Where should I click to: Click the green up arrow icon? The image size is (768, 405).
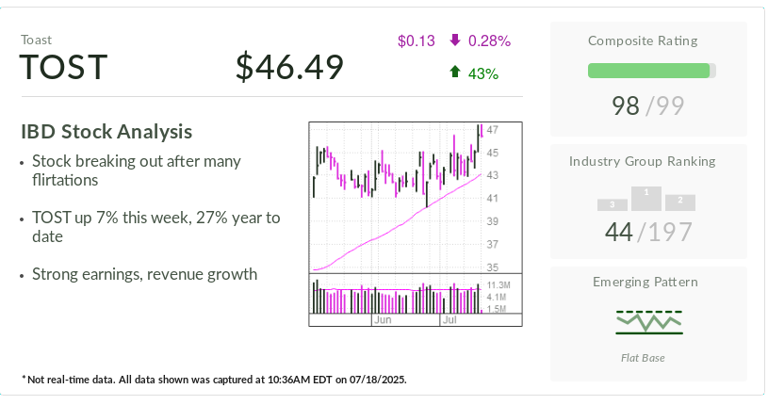pyautogui.click(x=455, y=72)
